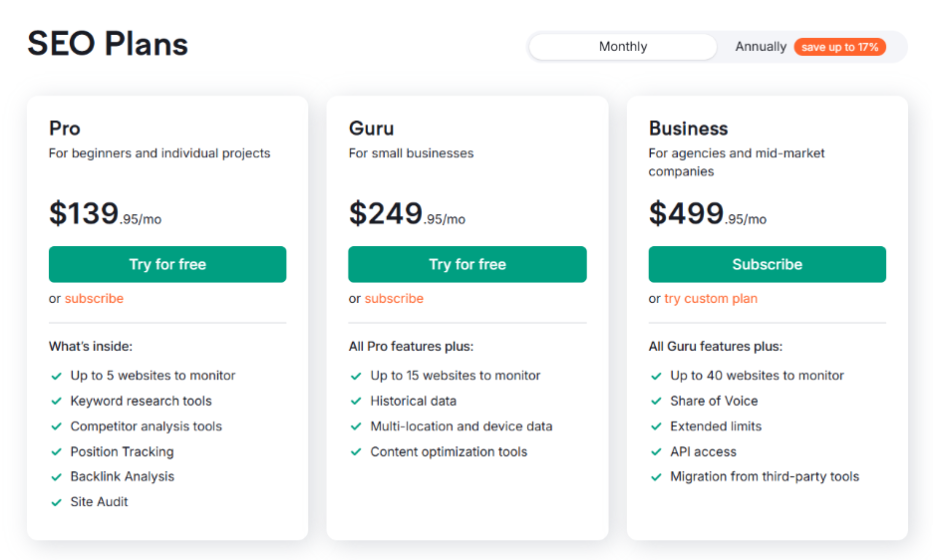933x560 pixels.
Task: Click the 'save up to 17%' badge
Action: pos(839,47)
